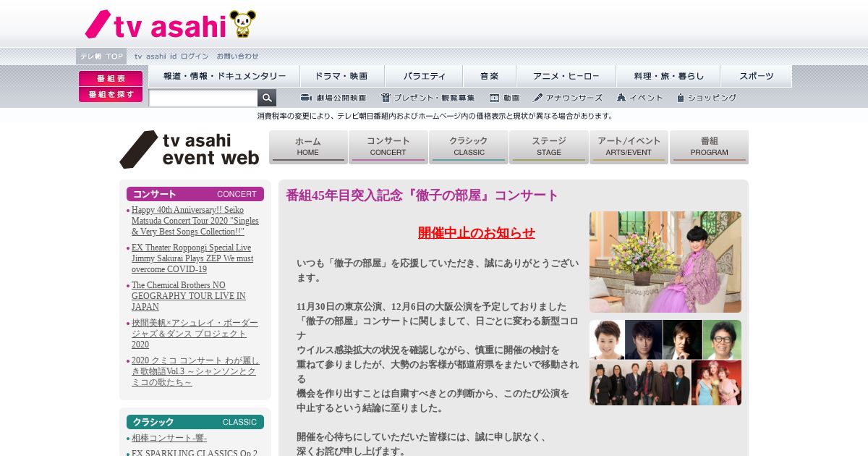Click the performers collage image

[665, 363]
